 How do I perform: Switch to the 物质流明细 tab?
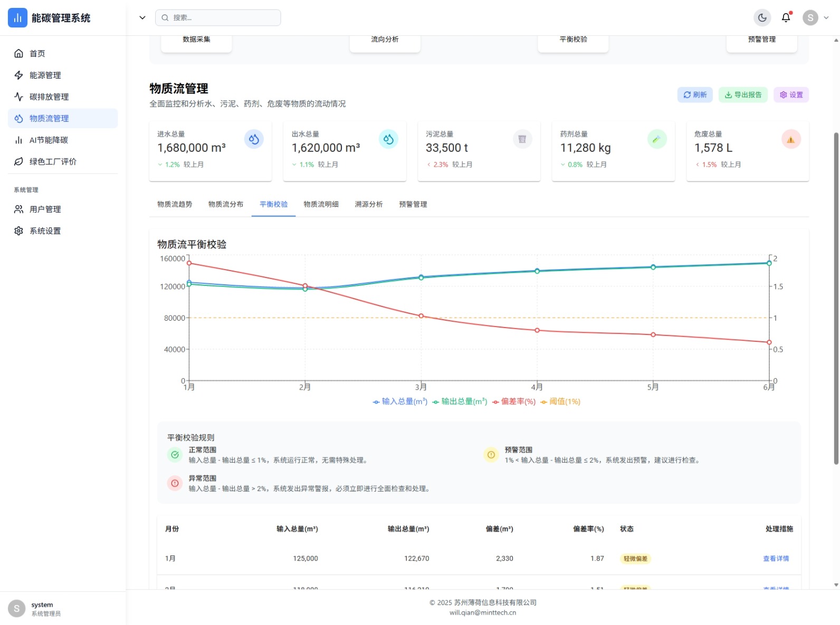pos(321,205)
